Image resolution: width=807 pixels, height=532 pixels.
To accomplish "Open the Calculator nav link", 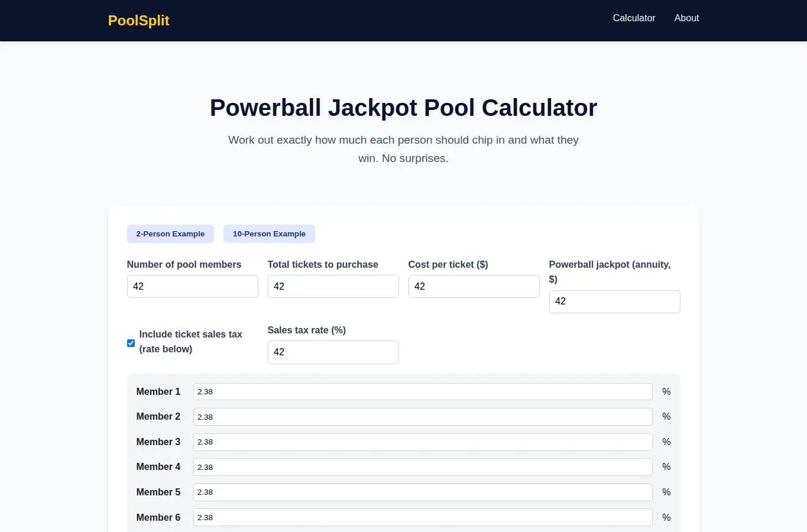I will click(x=634, y=18).
